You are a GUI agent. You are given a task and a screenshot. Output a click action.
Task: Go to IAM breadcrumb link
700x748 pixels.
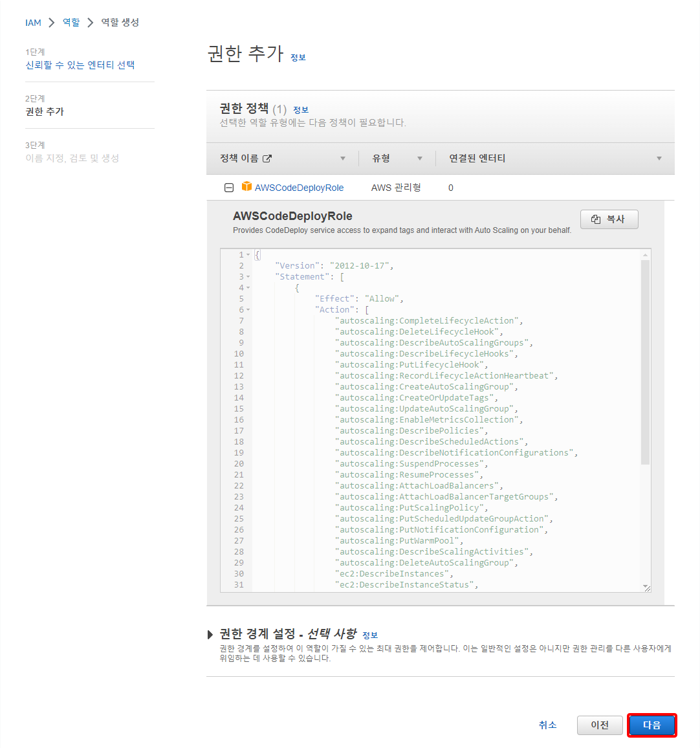click(33, 23)
